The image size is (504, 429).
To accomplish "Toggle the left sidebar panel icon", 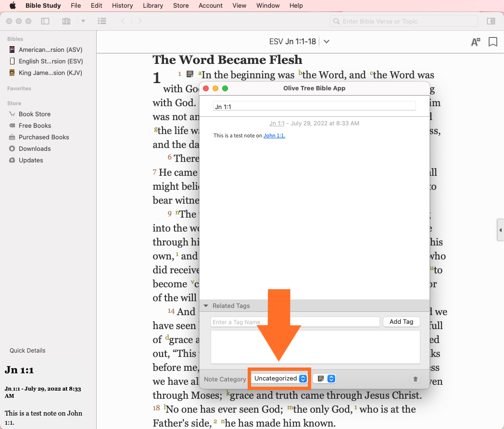I will point(45,21).
